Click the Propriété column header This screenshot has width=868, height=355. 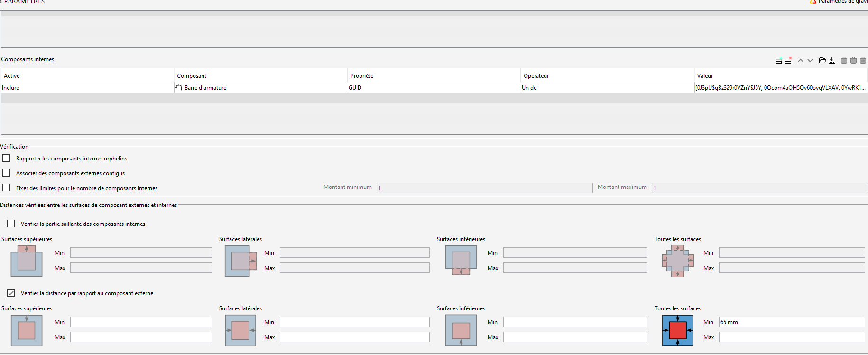[x=434, y=75]
